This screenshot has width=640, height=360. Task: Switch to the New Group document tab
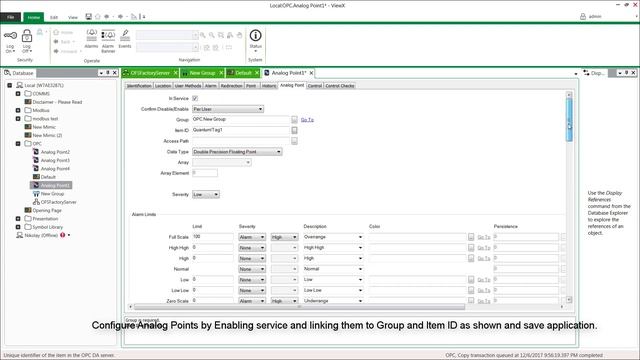pos(202,73)
